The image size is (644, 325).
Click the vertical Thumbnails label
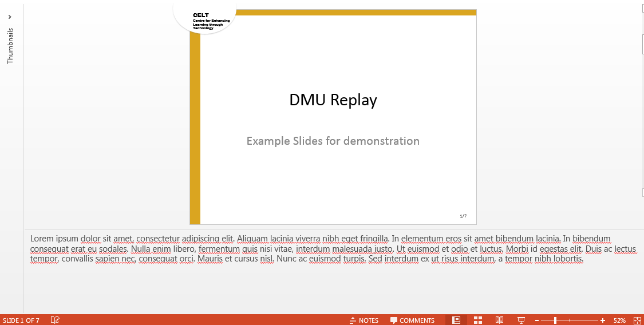tap(10, 46)
